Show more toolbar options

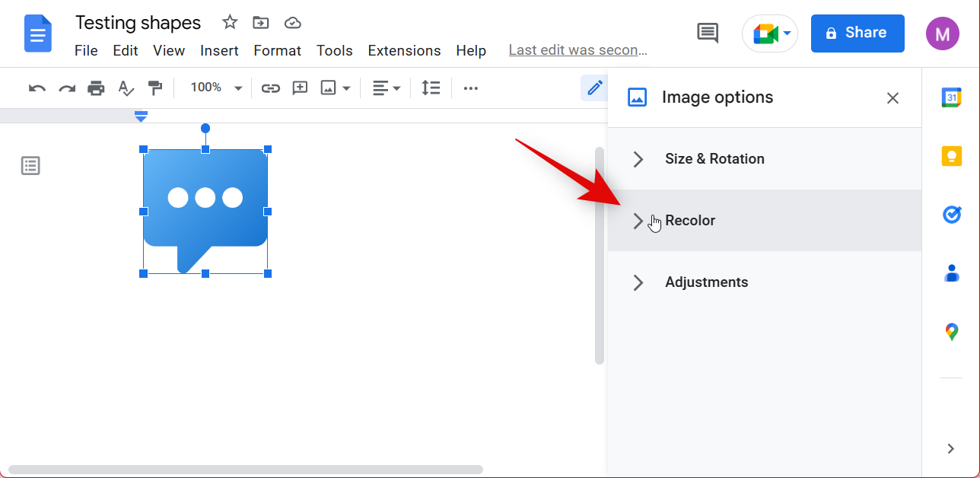[471, 88]
